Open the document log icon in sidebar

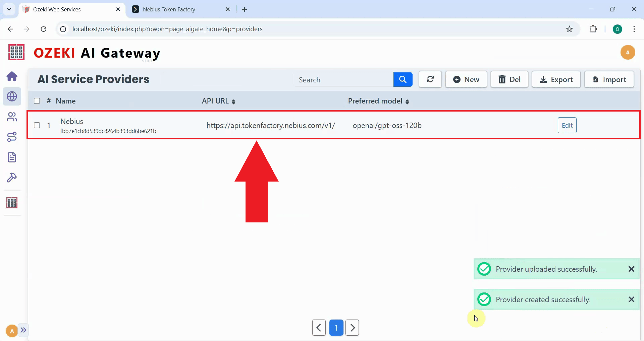12,157
